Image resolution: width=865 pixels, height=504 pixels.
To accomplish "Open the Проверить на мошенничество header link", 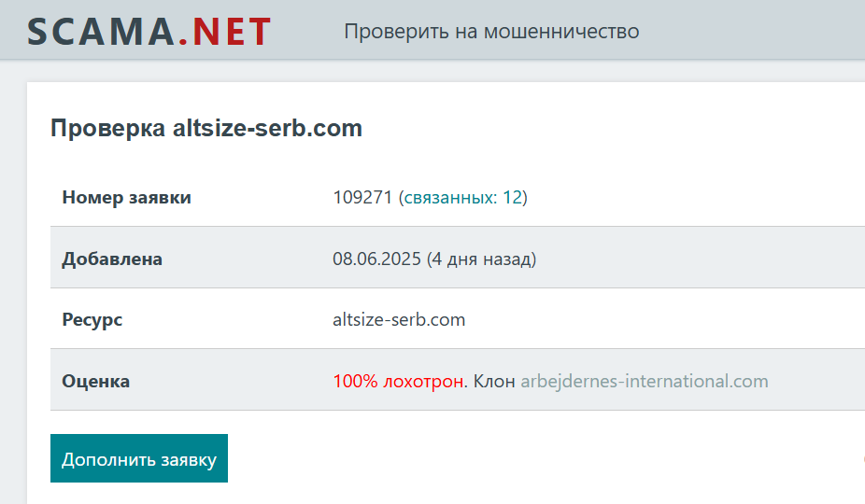I will [491, 32].
